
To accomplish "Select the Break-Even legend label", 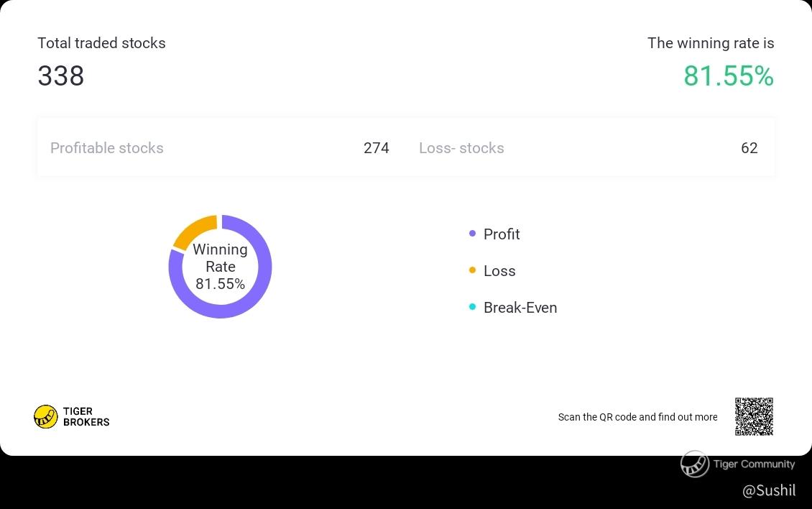I will point(520,308).
